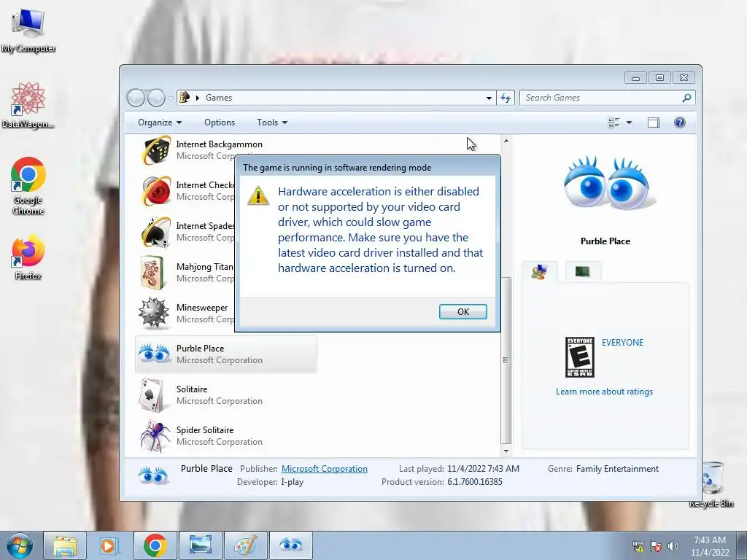The height and width of the screenshot is (560, 747).
Task: Click the Action Center flag tray icon
Action: pyautogui.click(x=656, y=546)
